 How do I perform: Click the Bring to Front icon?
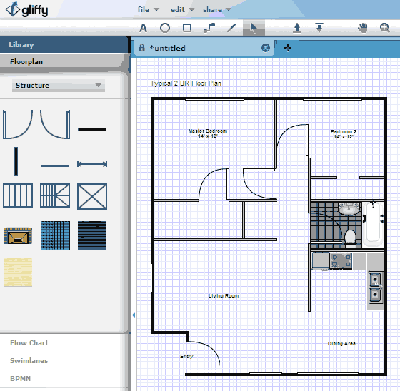[297, 28]
